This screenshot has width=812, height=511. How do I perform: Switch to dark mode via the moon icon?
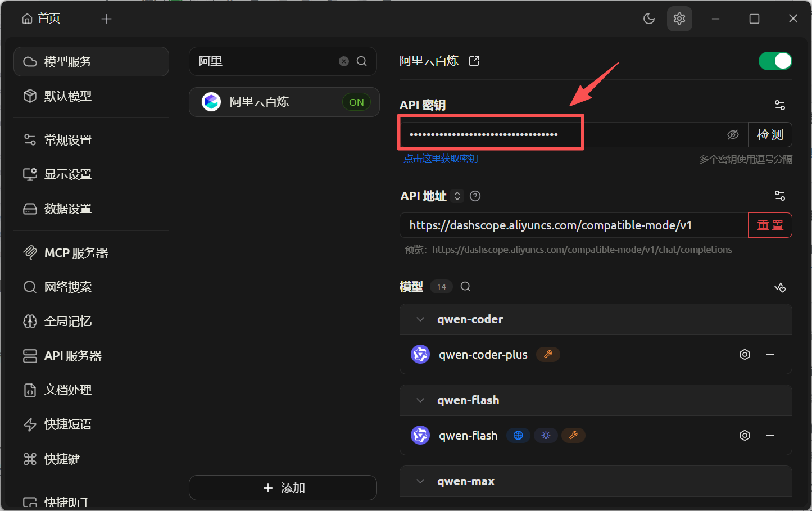648,19
